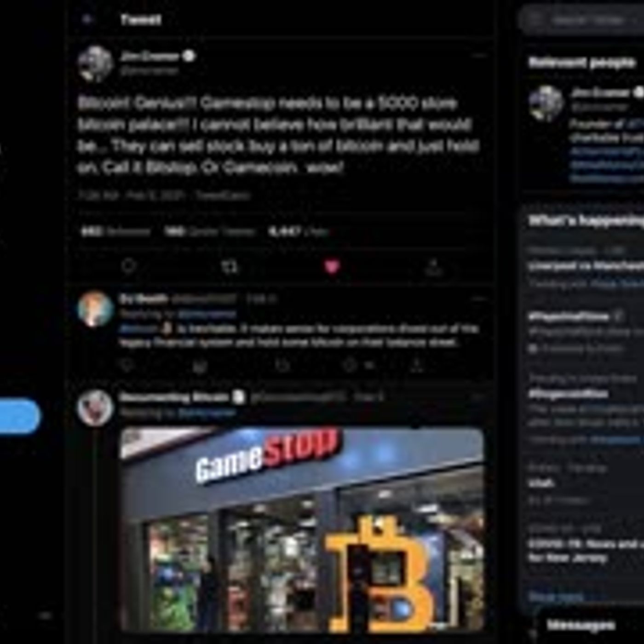Click the back arrow beside Tweet header
Screen dimensions: 644x644
pos(87,19)
